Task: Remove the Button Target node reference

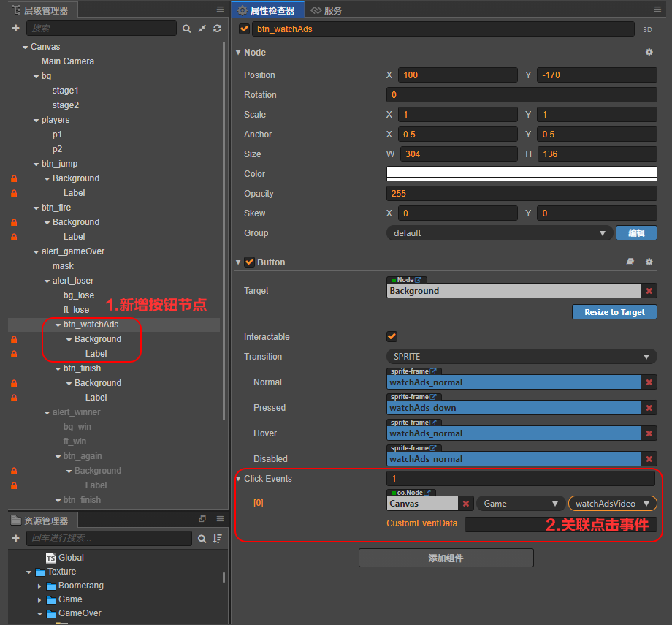Action: [649, 291]
